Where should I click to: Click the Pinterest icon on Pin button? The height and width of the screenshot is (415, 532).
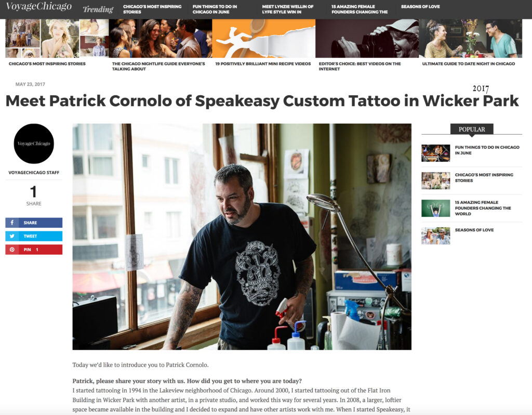pyautogui.click(x=12, y=250)
